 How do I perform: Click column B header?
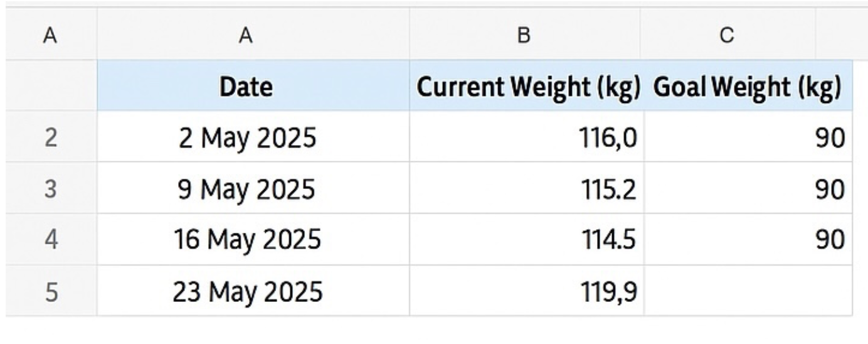click(524, 36)
